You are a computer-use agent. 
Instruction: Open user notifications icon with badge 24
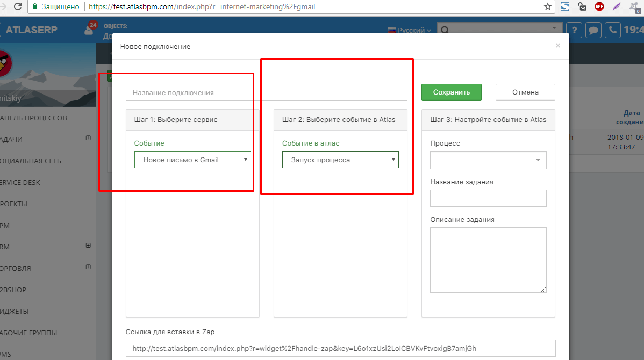coord(90,28)
